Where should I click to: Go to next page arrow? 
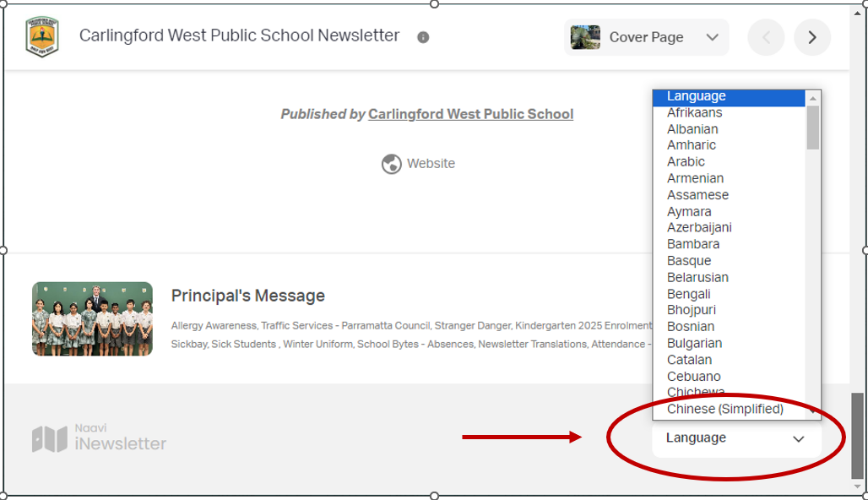[x=811, y=37]
